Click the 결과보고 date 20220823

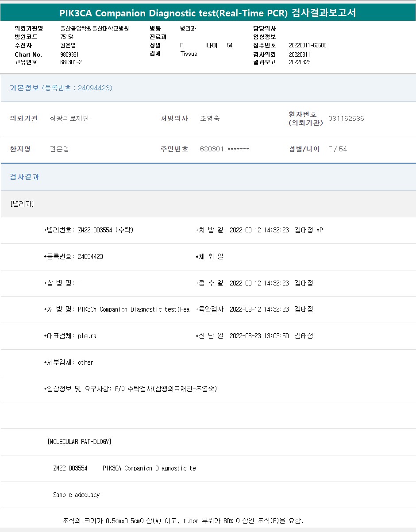[300, 62]
